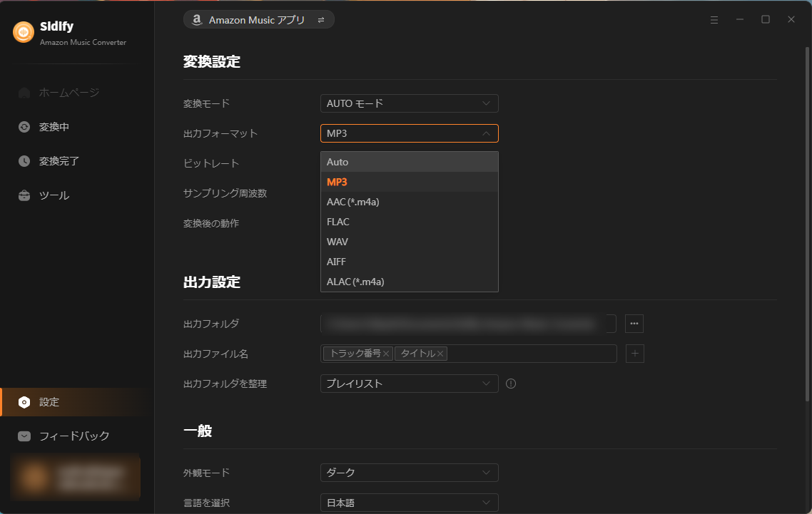Pick AAC (*.m4a) format option
The height and width of the screenshot is (514, 812).
point(409,202)
